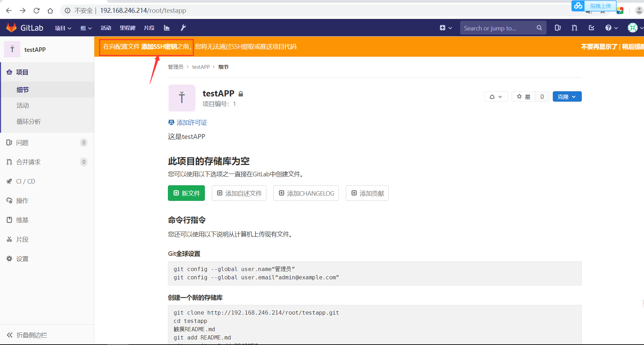Expand the 克隆 dropdown
Screen dimensions: 644x345
[567, 96]
